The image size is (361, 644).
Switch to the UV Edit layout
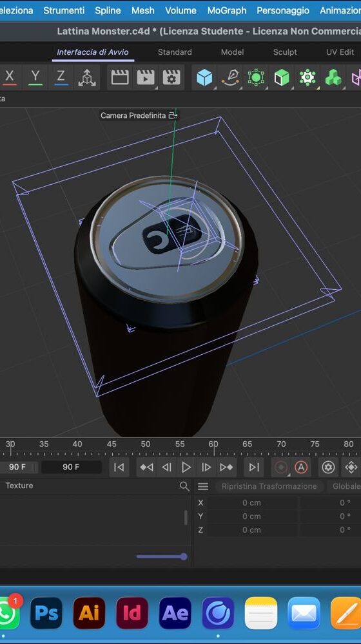tap(340, 52)
